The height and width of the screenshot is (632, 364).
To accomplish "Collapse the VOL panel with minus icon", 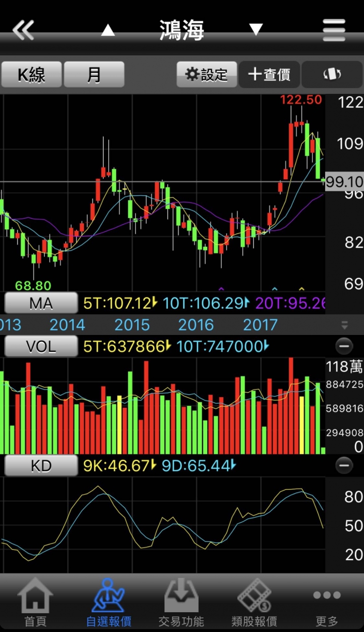I will tap(344, 347).
